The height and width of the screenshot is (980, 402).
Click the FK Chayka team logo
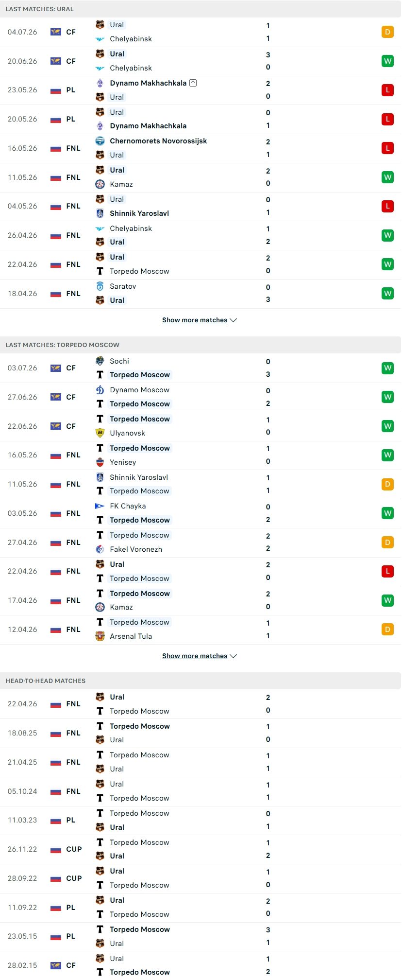(x=100, y=506)
